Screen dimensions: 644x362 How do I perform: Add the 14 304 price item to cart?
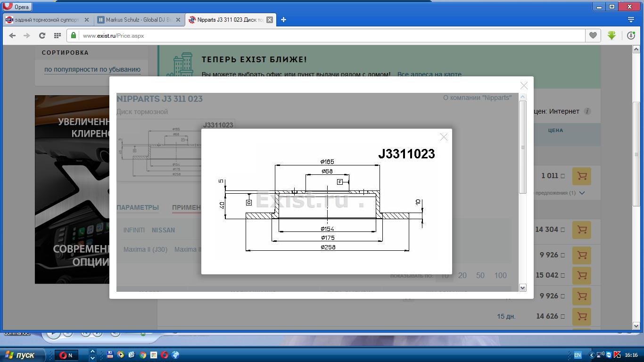coord(582,230)
